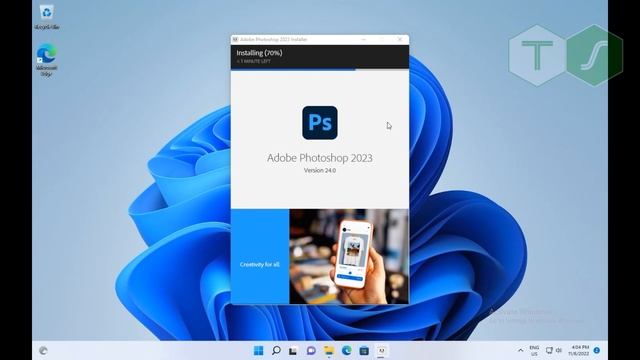Open the Windows Start menu

tap(258, 351)
